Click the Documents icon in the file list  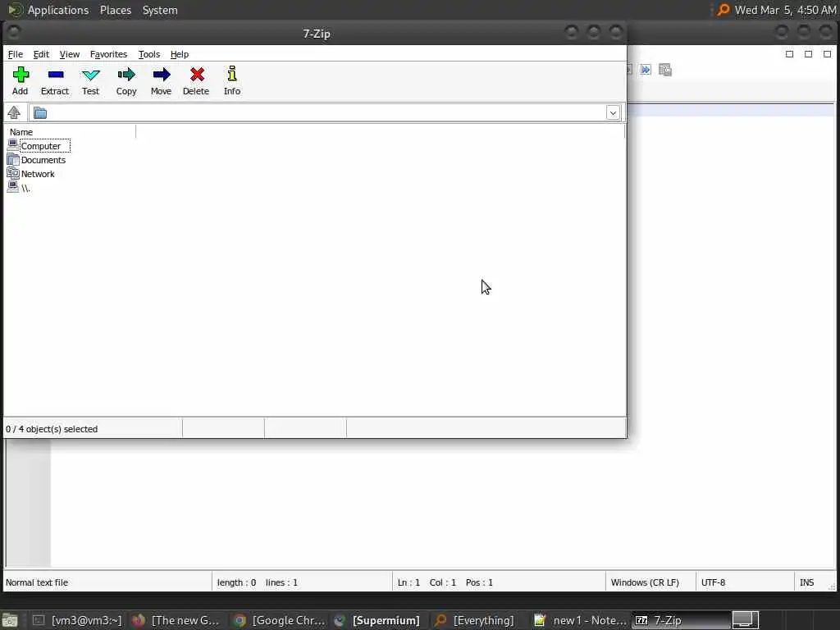tap(13, 160)
